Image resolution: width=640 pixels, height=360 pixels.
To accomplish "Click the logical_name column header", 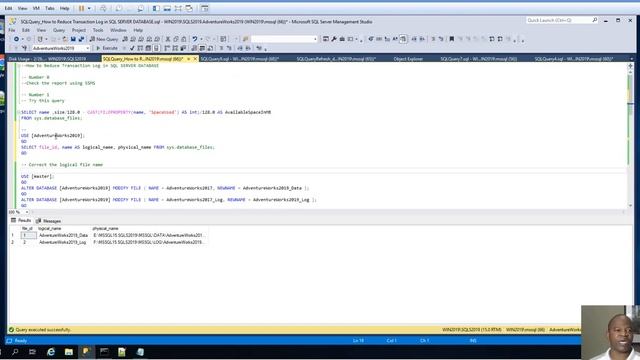I will point(50,229).
